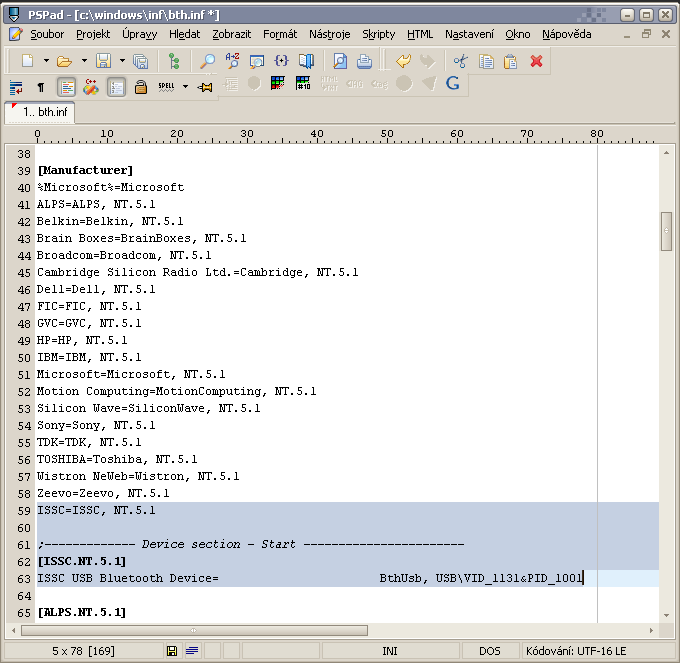Click the horizontal scrollbar thumb

click(x=194, y=630)
